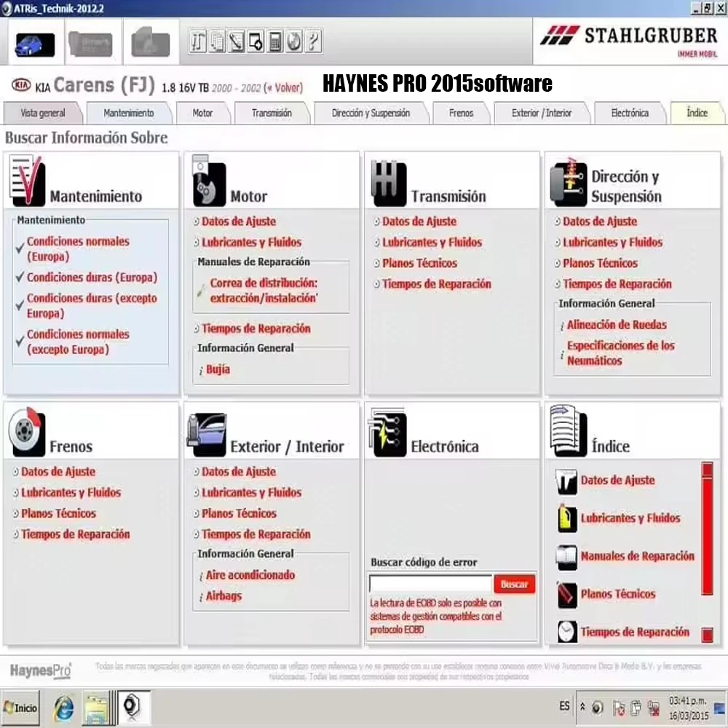Click the Dirección y Suspensión spring icon

(569, 183)
